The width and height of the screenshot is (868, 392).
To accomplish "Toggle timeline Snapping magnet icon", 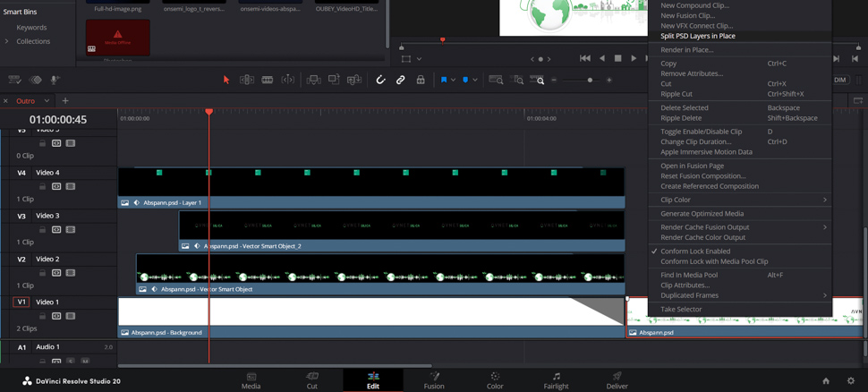I will pos(380,80).
